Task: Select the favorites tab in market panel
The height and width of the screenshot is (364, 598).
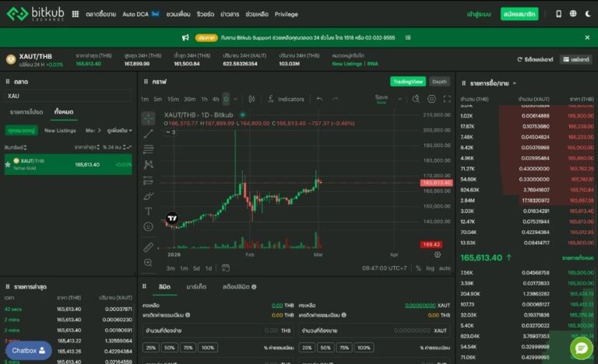Action: (x=26, y=112)
